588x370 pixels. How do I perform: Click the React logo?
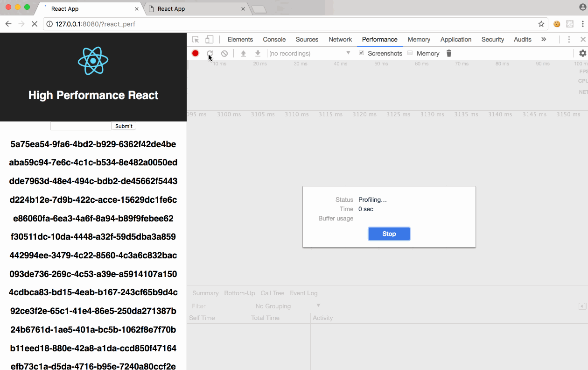click(x=93, y=61)
